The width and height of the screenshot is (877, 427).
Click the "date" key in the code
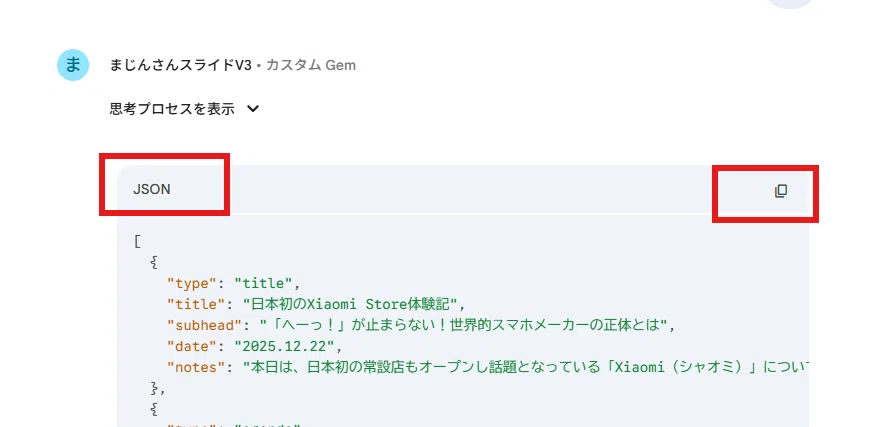196,346
